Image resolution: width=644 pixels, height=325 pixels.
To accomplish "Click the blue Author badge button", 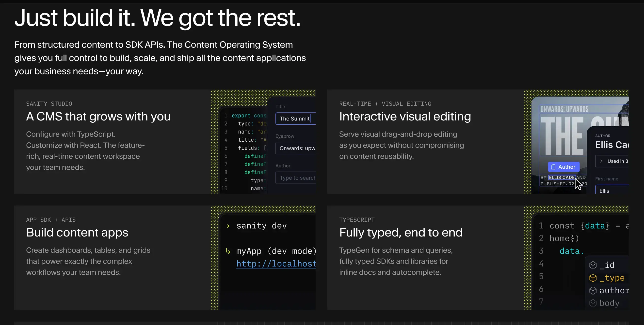I will click(x=563, y=167).
